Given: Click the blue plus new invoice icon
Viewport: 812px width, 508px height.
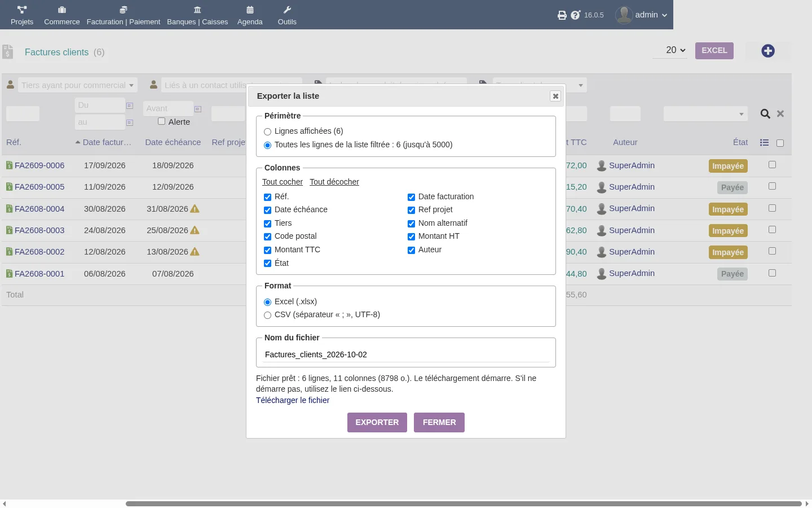Looking at the screenshot, I should pyautogui.click(x=768, y=51).
